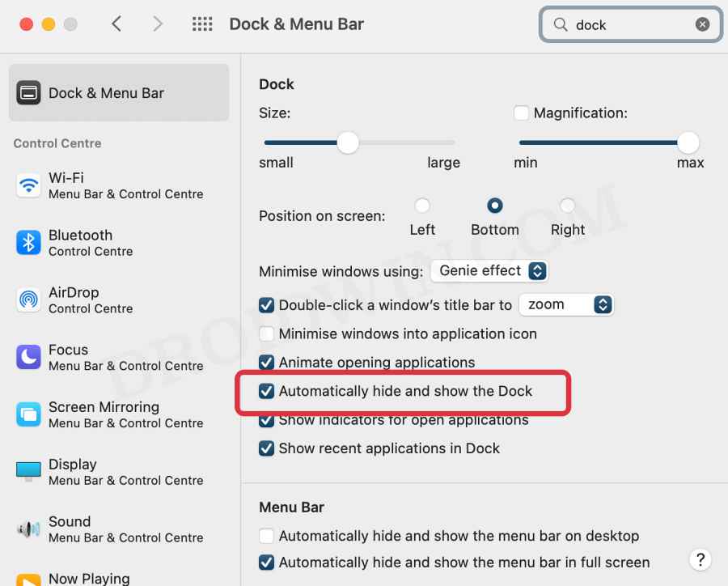Click the show-all preferences grid icon
This screenshot has width=728, height=586.
[202, 24]
